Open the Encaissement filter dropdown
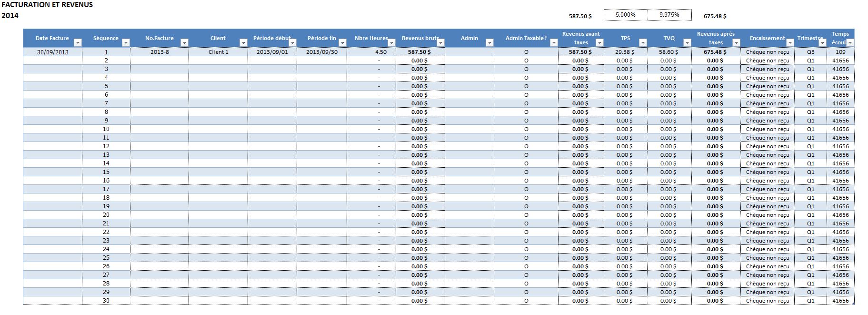Viewport: 868px width, 315px height. point(790,43)
